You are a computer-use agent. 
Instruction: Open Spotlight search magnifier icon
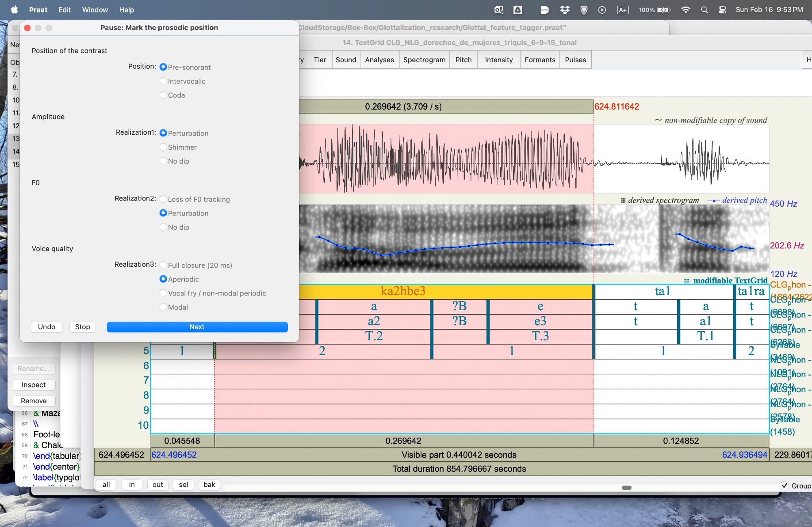704,10
